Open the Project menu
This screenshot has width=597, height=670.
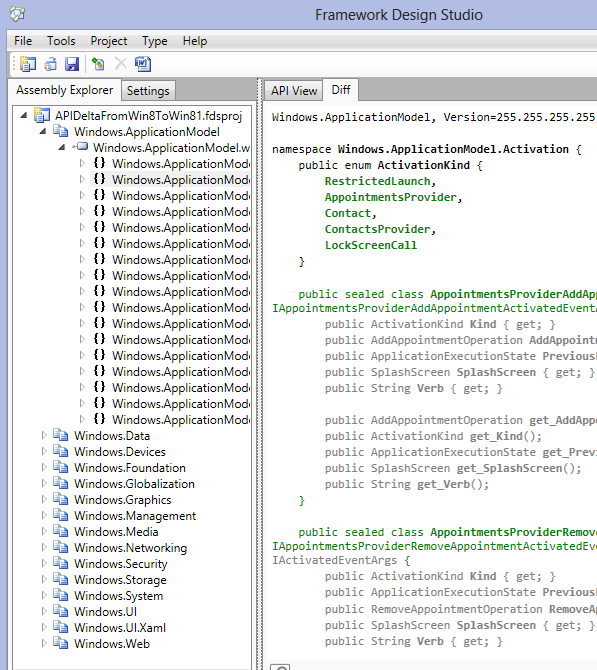pos(109,41)
